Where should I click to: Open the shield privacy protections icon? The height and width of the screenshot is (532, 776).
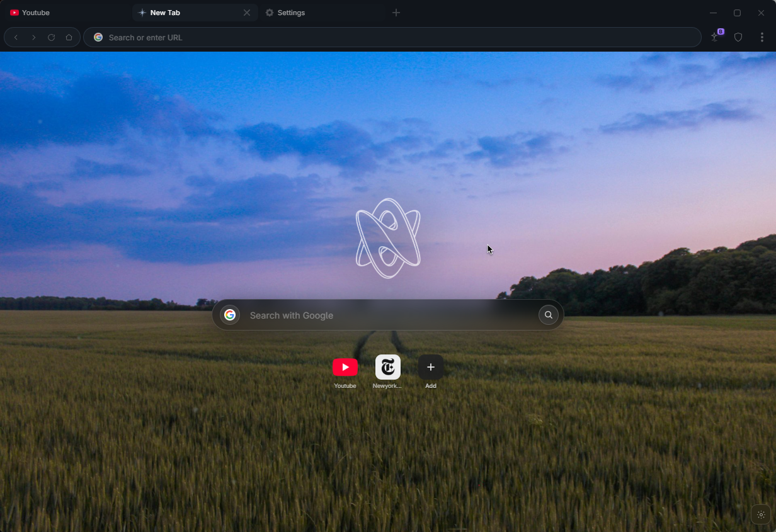click(x=738, y=37)
